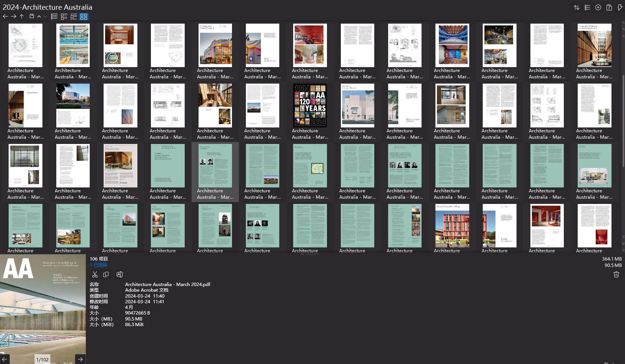Open the rename tool next to copy

tap(120, 274)
